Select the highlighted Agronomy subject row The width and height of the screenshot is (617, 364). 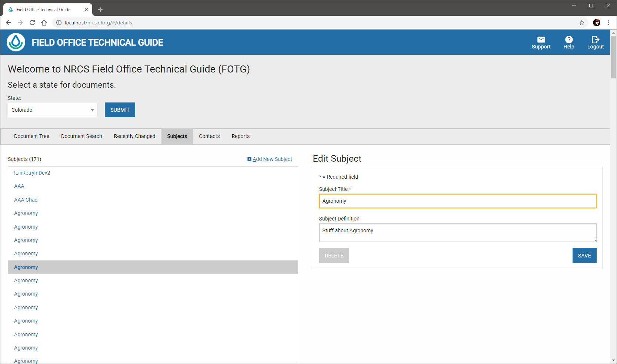153,267
